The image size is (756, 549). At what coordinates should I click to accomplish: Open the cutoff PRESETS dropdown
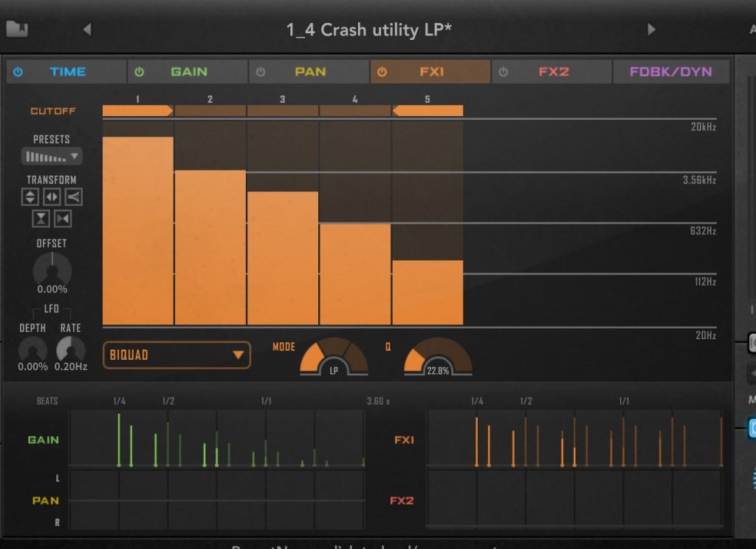[x=52, y=156]
